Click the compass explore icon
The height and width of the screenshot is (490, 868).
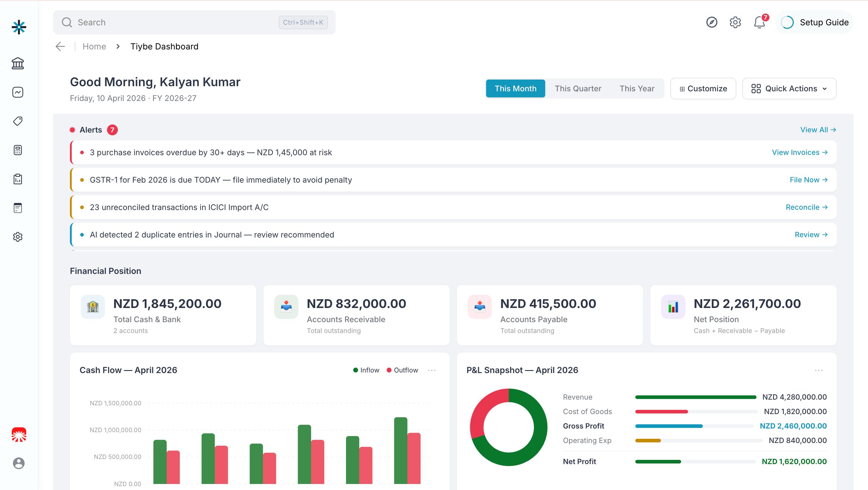pyautogui.click(x=712, y=22)
